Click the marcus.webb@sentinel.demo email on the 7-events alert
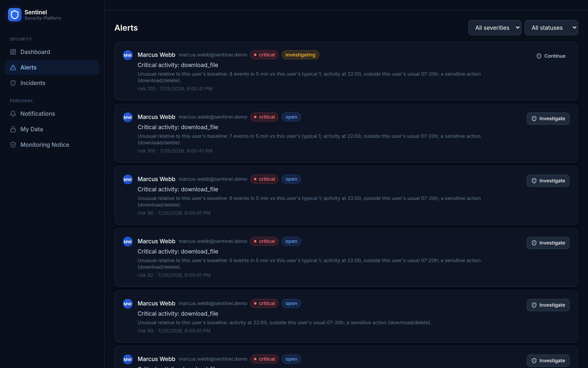 click(x=213, y=117)
